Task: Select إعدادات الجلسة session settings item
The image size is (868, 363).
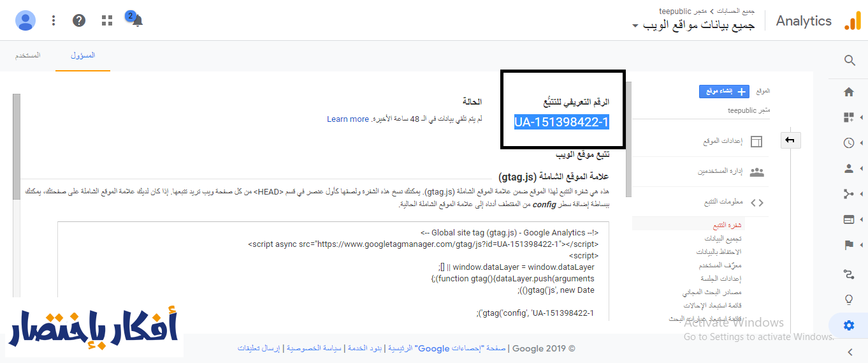Action: 721,279
